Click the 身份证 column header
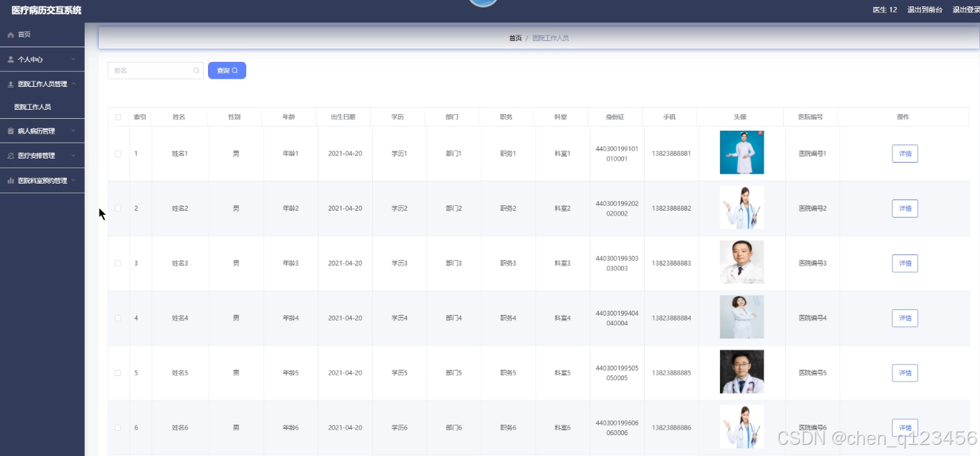Screen dimensions: 980x456 [x=615, y=117]
